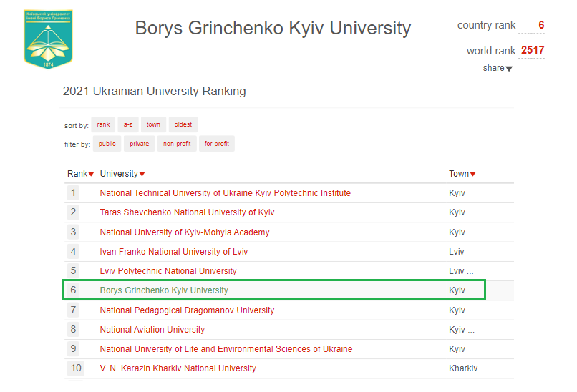This screenshot has height=392, width=577.
Task: Click the Borys Grinchenko university logo
Action: (49, 39)
